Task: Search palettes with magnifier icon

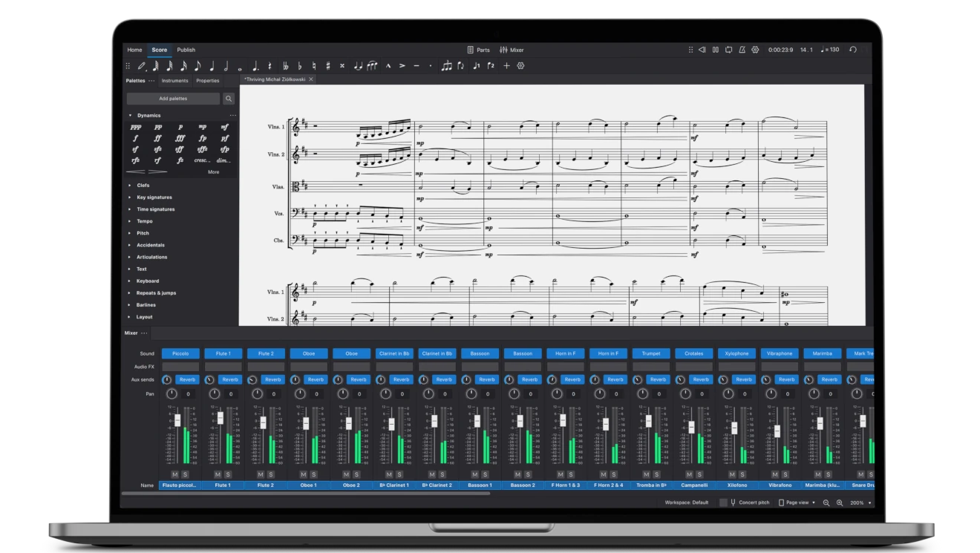Action: pyautogui.click(x=229, y=98)
